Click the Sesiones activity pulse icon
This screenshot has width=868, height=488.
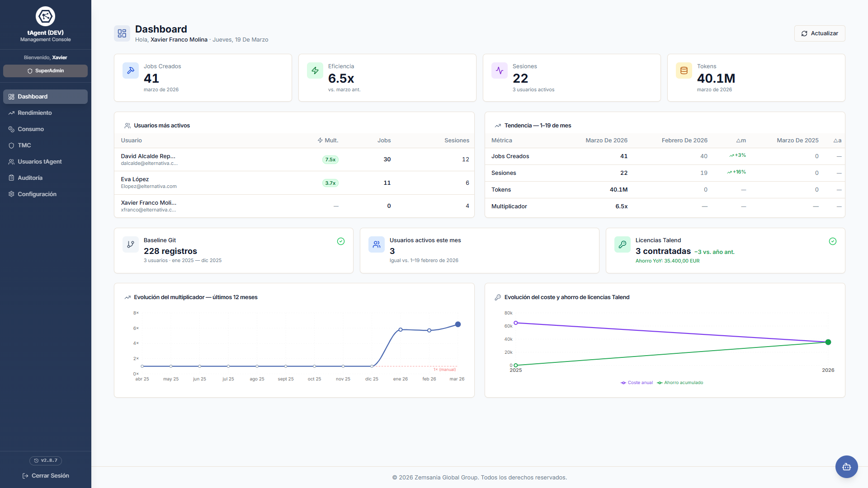point(500,70)
